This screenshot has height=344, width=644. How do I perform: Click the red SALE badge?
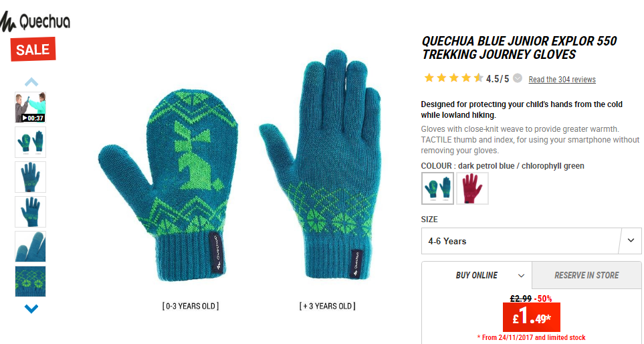(x=33, y=50)
